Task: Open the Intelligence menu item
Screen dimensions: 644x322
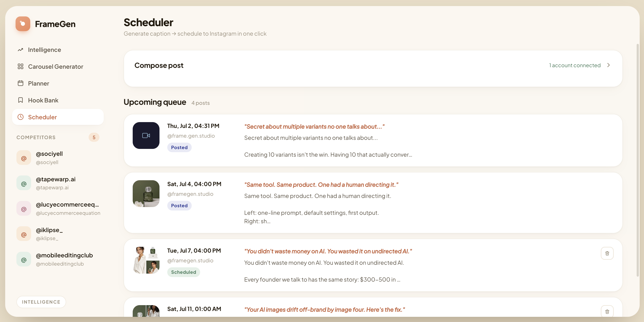Action: (x=58, y=50)
